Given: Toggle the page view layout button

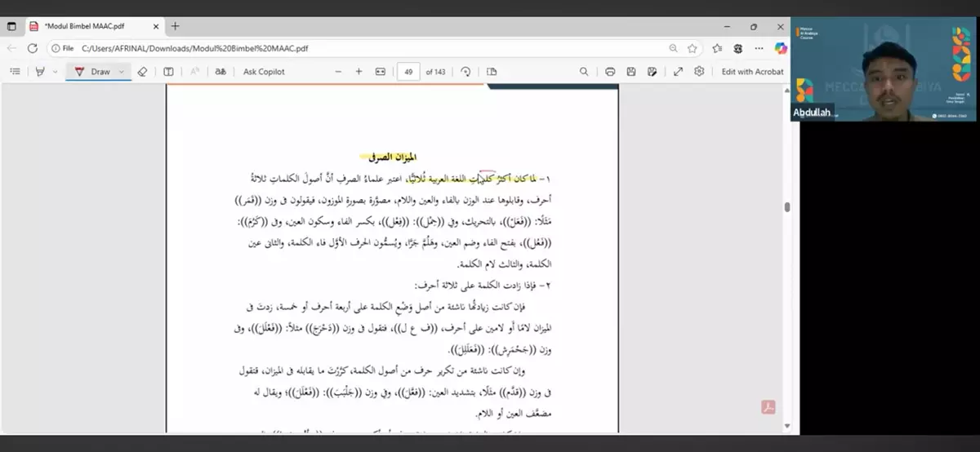Looking at the screenshot, I should tap(492, 72).
